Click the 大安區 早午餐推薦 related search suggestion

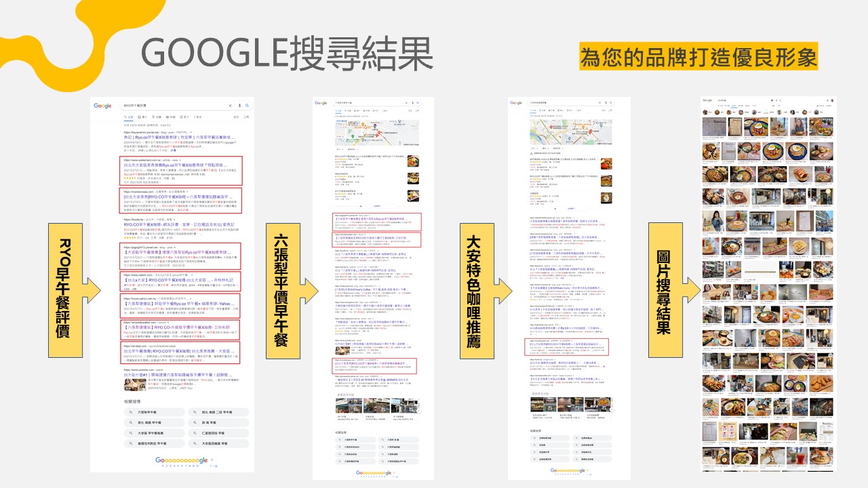coord(151,432)
